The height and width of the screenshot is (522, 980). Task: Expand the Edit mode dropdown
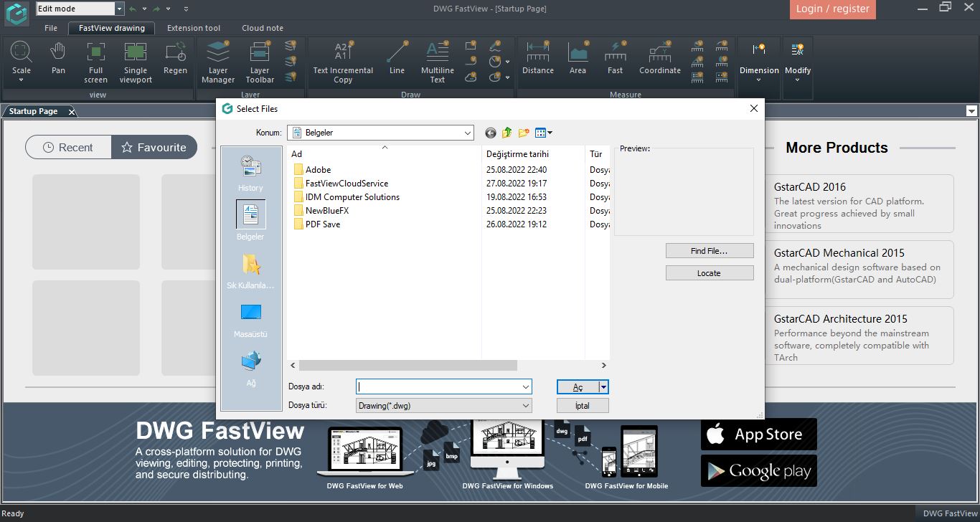[119, 9]
